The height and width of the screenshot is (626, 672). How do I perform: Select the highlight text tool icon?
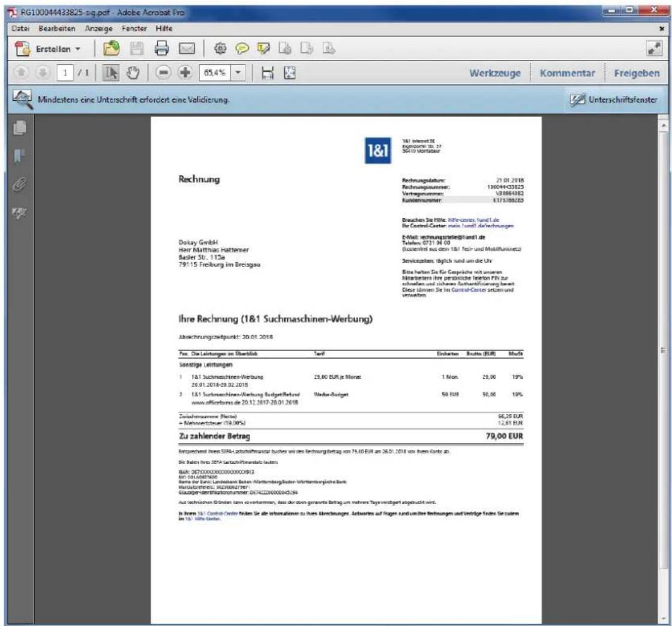pos(263,49)
